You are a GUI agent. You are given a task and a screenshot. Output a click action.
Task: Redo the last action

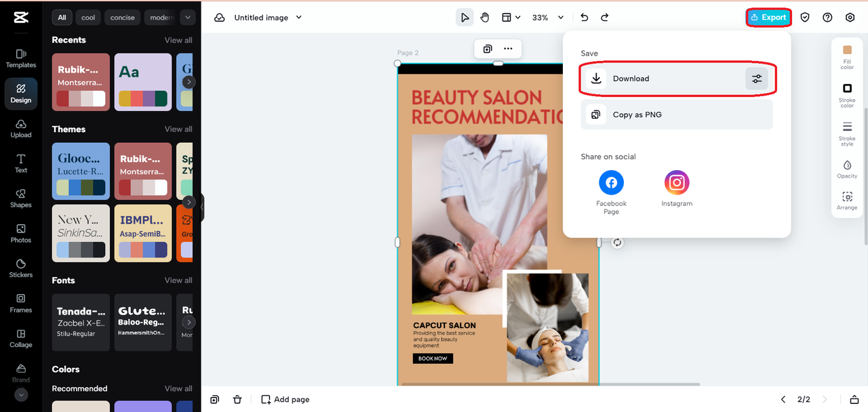click(605, 18)
